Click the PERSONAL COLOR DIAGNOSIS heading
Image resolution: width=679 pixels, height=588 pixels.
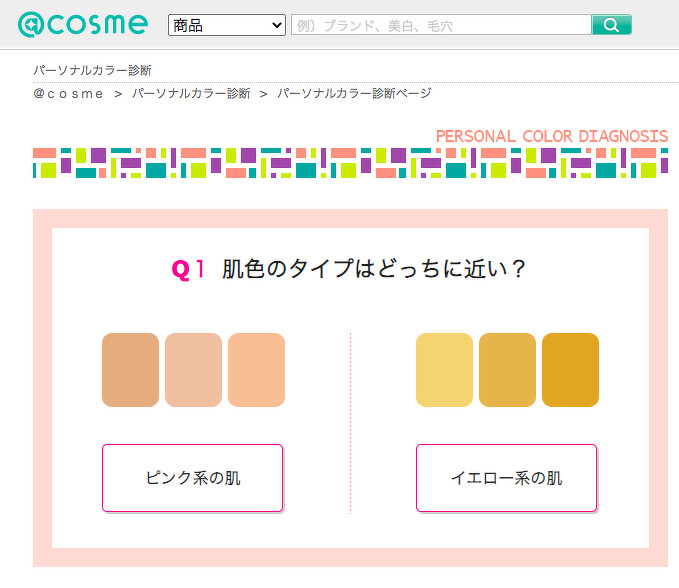point(552,136)
